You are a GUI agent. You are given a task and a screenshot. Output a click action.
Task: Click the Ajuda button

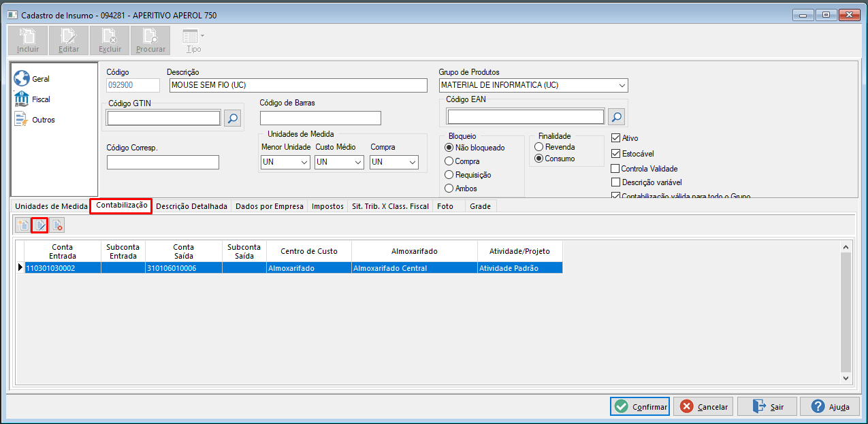[830, 406]
